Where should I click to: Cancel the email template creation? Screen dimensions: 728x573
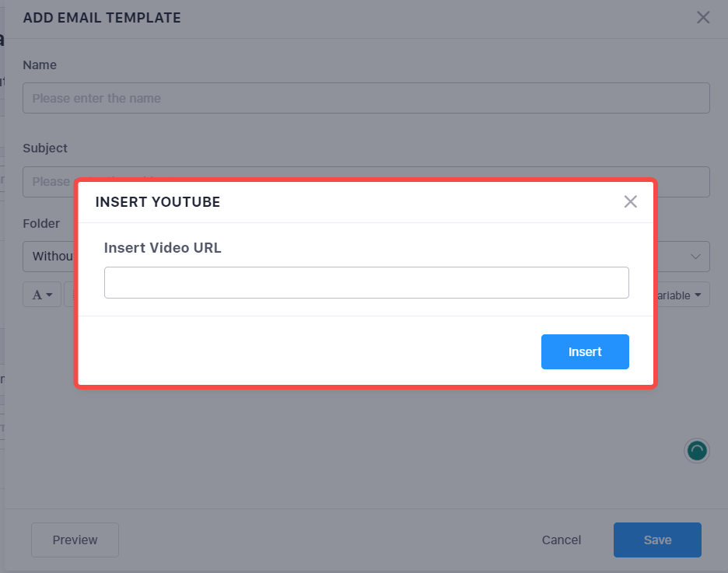click(x=561, y=540)
